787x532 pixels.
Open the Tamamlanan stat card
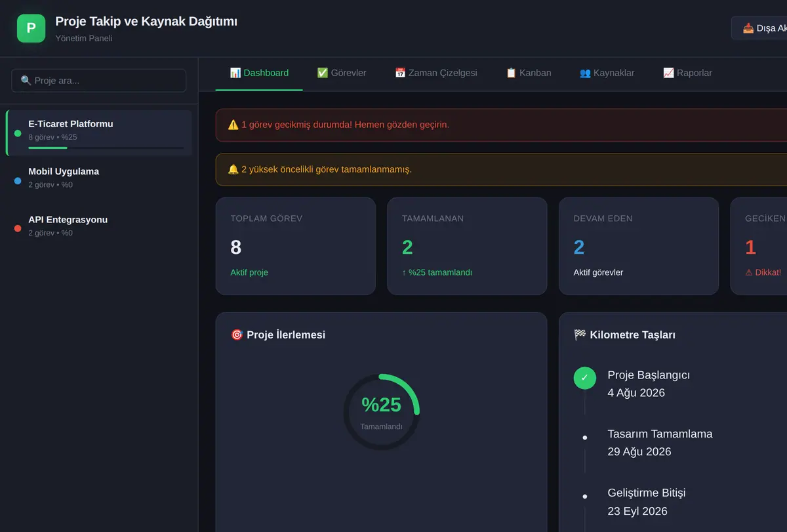[467, 246]
